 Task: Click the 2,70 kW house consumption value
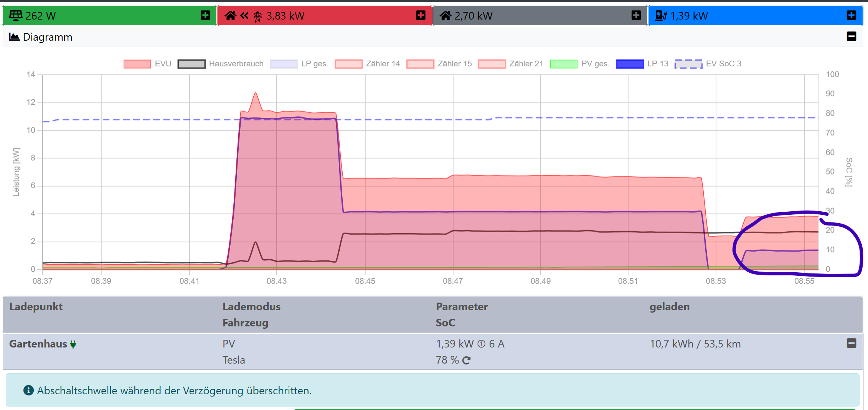click(x=474, y=16)
